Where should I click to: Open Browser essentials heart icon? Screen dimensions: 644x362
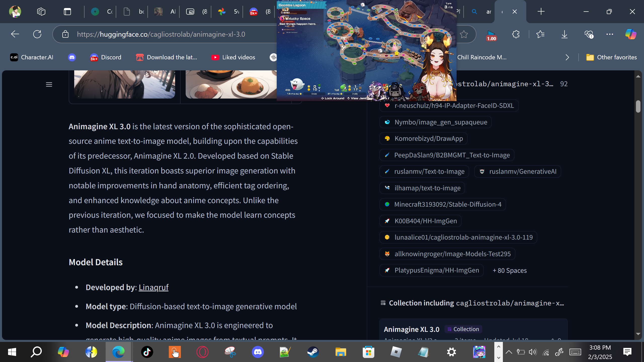589,34
